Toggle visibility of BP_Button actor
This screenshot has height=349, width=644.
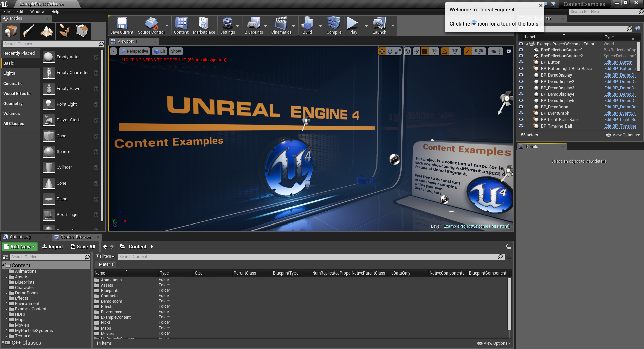(x=521, y=62)
